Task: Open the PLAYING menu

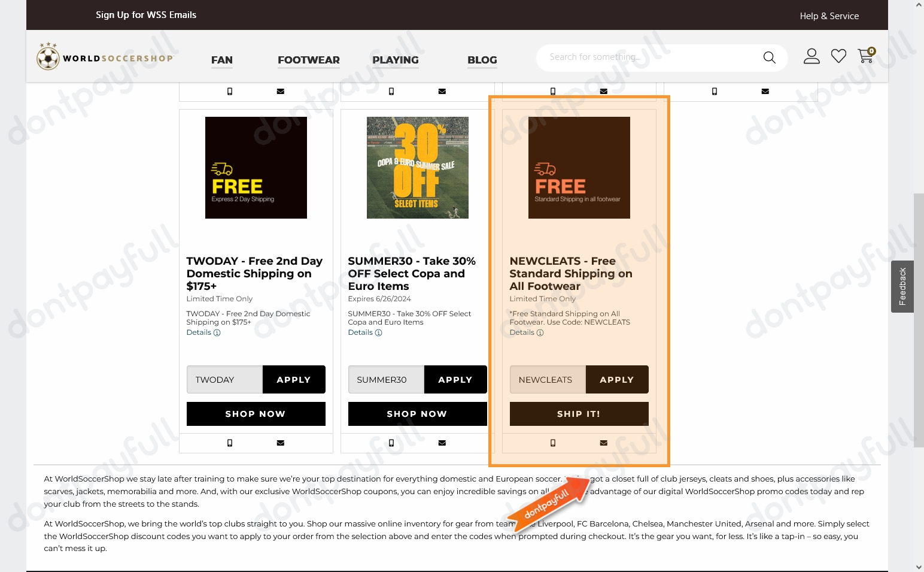Action: pos(395,60)
